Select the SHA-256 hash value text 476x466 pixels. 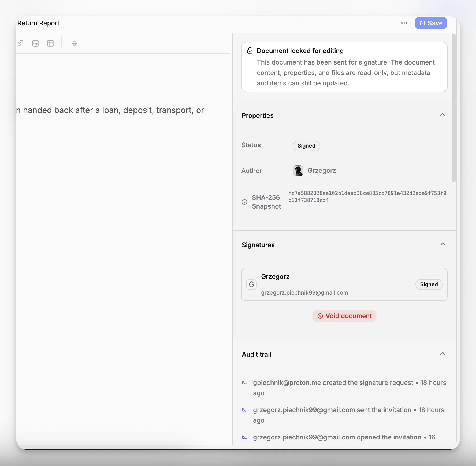click(367, 197)
